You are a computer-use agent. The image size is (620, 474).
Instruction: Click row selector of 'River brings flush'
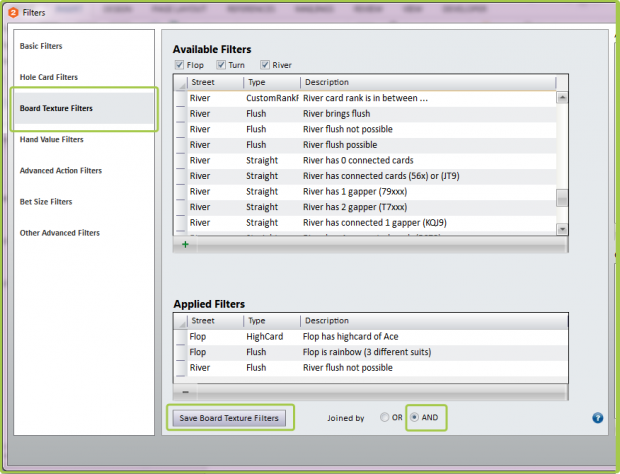tap(181, 114)
